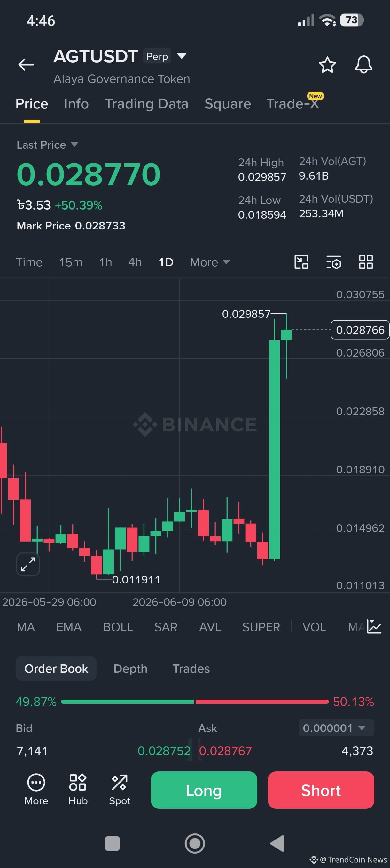Go back with the arrow icon
390x868 pixels.
coord(26,64)
